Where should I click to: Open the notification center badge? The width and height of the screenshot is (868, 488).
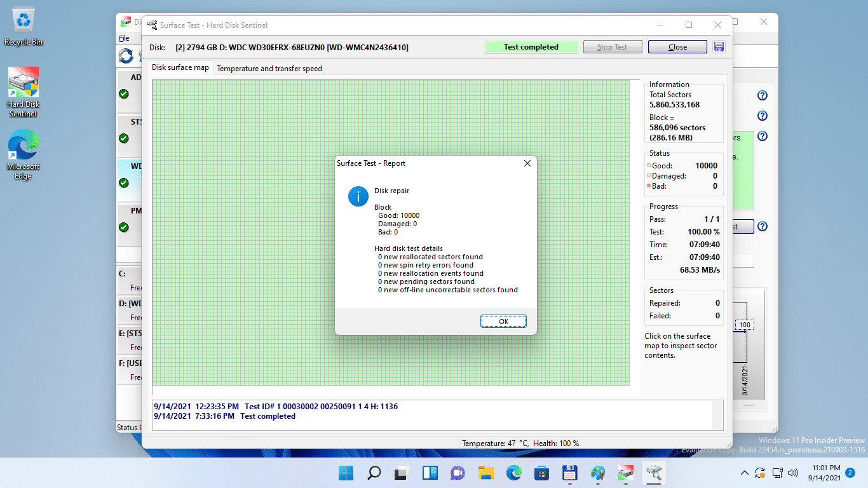point(850,473)
